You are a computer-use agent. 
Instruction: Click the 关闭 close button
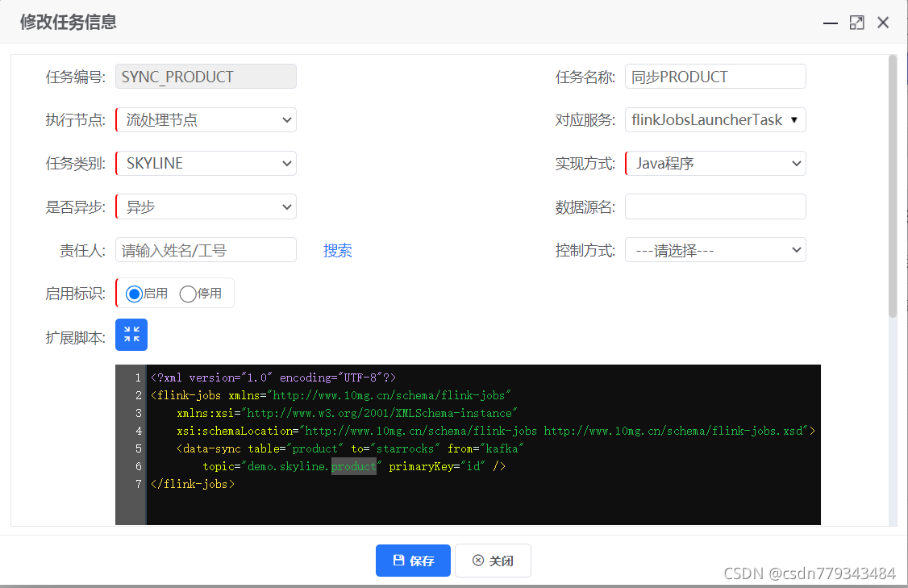coord(493,561)
